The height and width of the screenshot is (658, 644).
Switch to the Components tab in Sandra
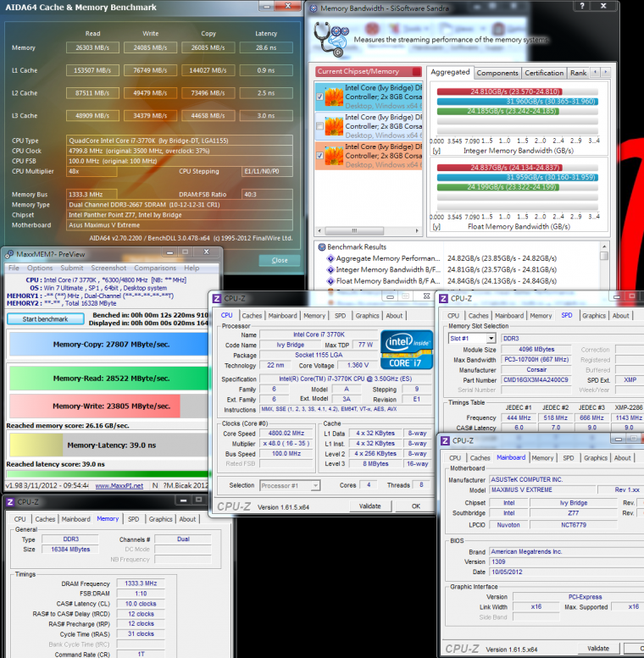[497, 74]
